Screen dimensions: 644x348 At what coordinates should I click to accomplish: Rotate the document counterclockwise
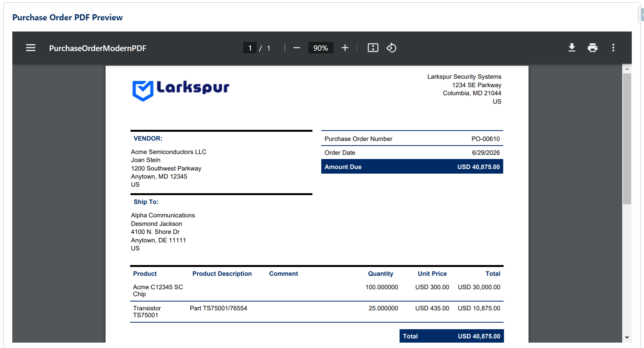(x=391, y=48)
